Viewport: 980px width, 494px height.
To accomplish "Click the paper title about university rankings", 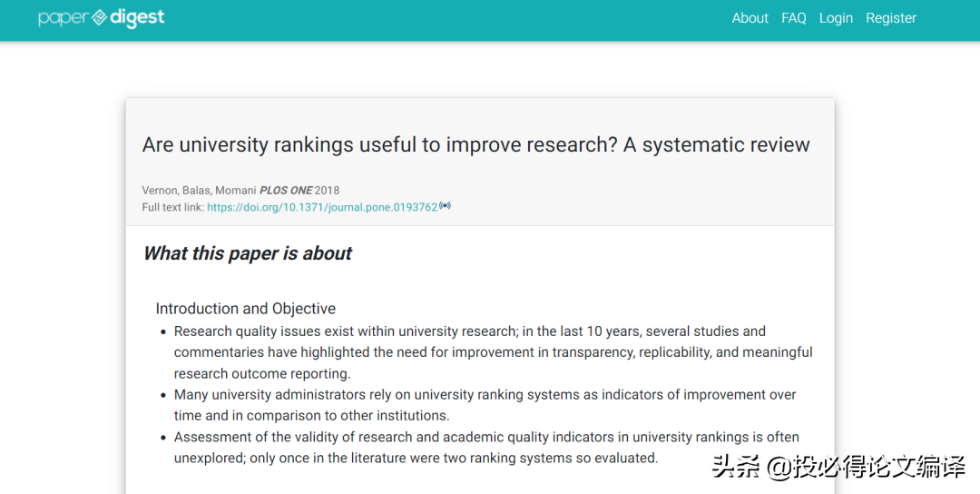I will pyautogui.click(x=475, y=144).
